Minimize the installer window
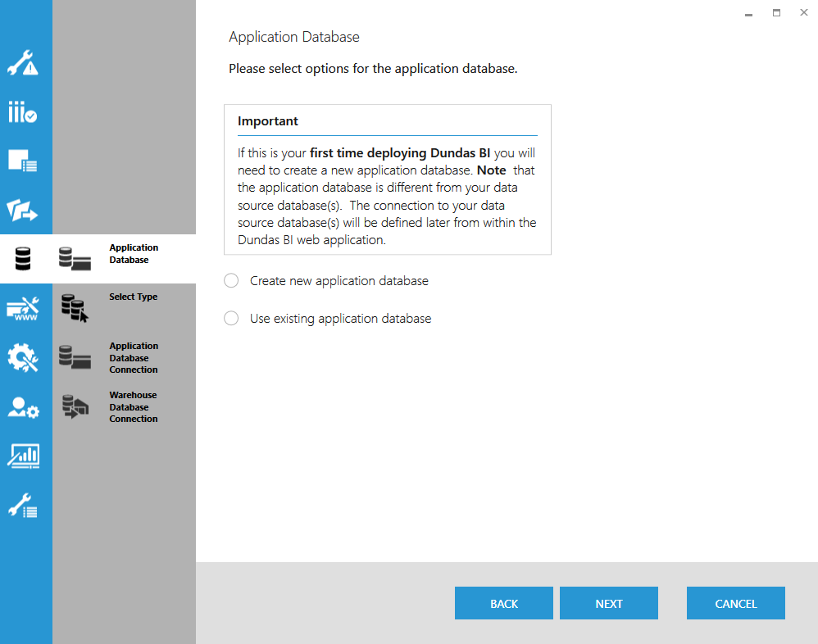Viewport: 818px width, 644px height. click(748, 13)
